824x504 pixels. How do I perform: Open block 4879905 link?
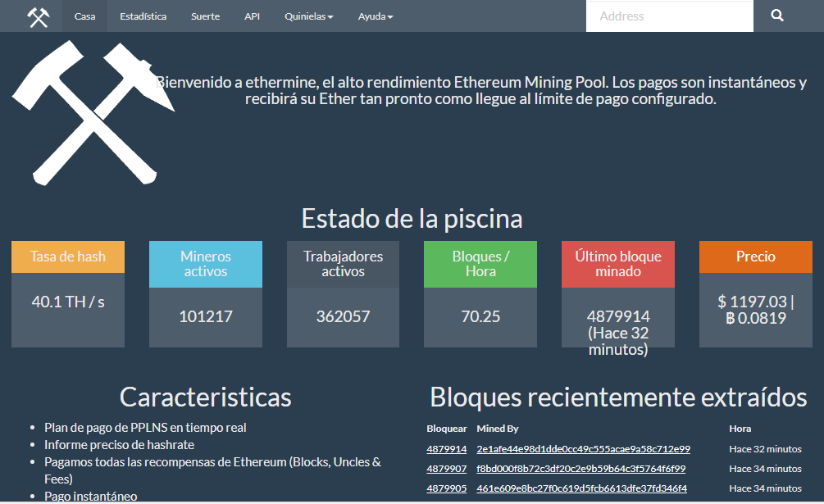point(447,488)
